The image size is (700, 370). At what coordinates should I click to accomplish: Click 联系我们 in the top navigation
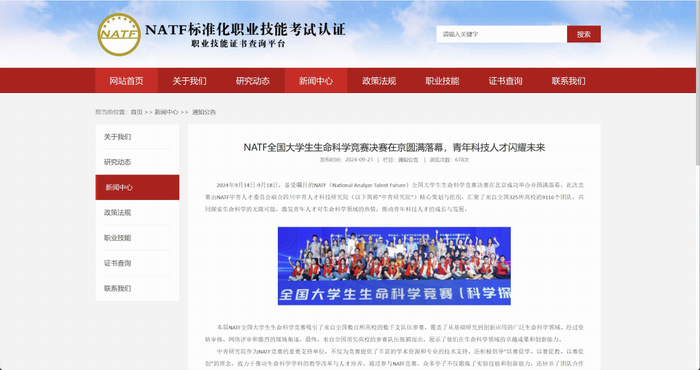coord(568,81)
